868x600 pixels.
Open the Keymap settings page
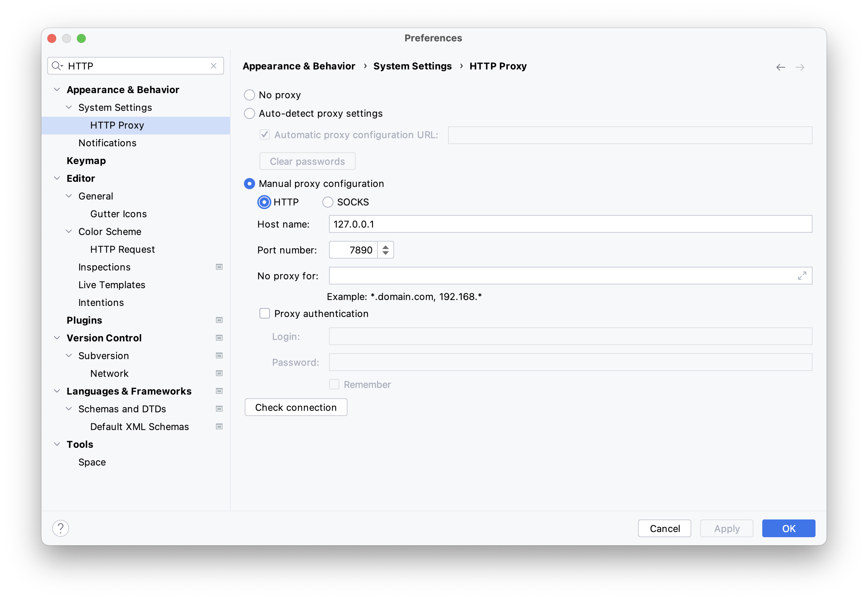pyautogui.click(x=86, y=160)
